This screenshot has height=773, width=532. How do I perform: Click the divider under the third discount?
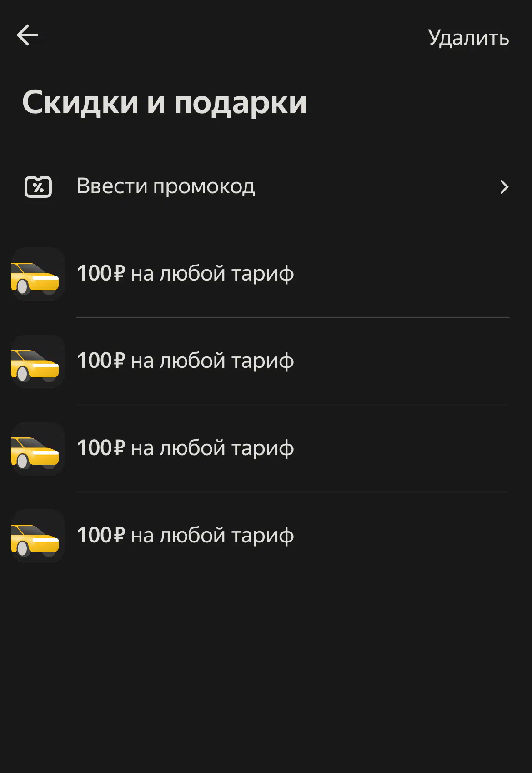click(293, 492)
